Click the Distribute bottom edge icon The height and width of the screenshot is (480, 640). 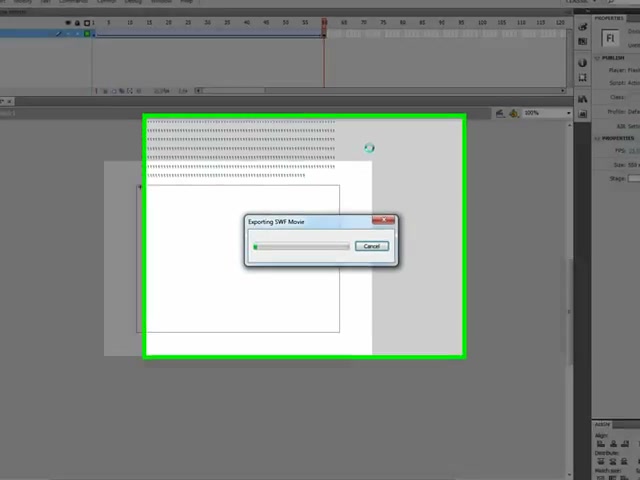point(624,462)
